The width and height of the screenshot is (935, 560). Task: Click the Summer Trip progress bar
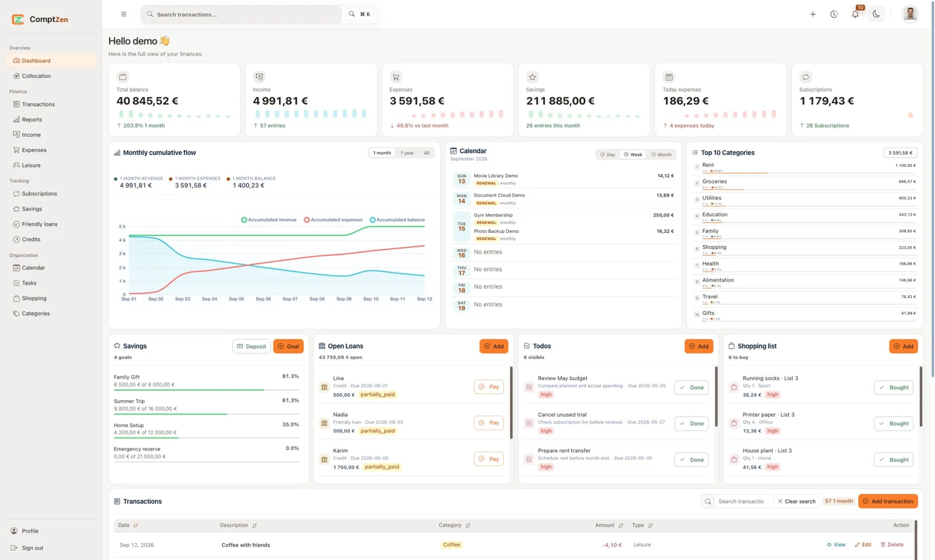pos(206,414)
